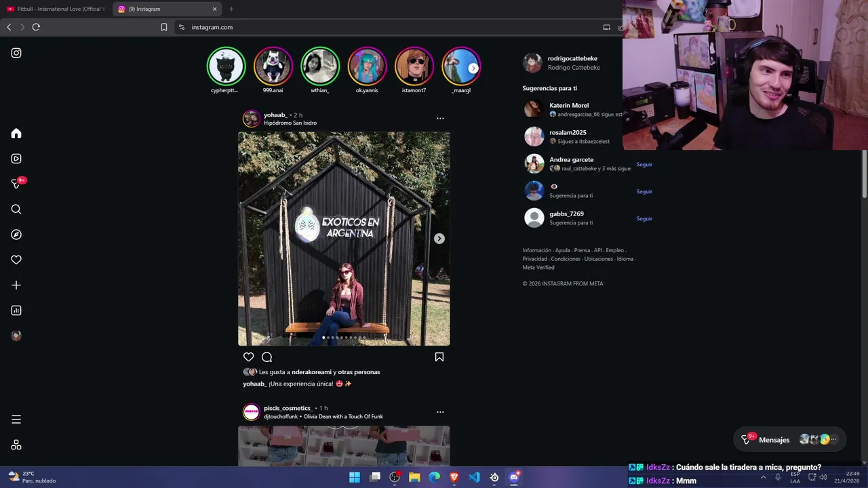Open Katerin Morel suggested profile

tap(569, 106)
